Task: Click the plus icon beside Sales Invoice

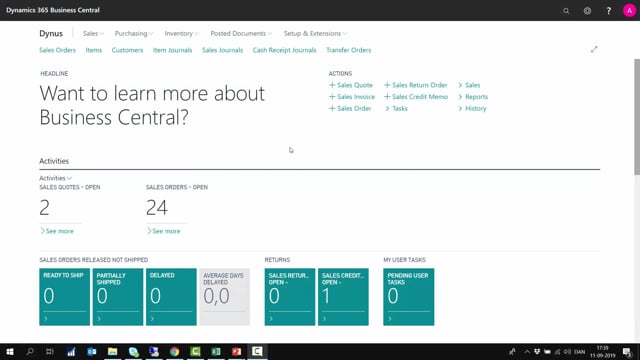Action: tap(332, 97)
